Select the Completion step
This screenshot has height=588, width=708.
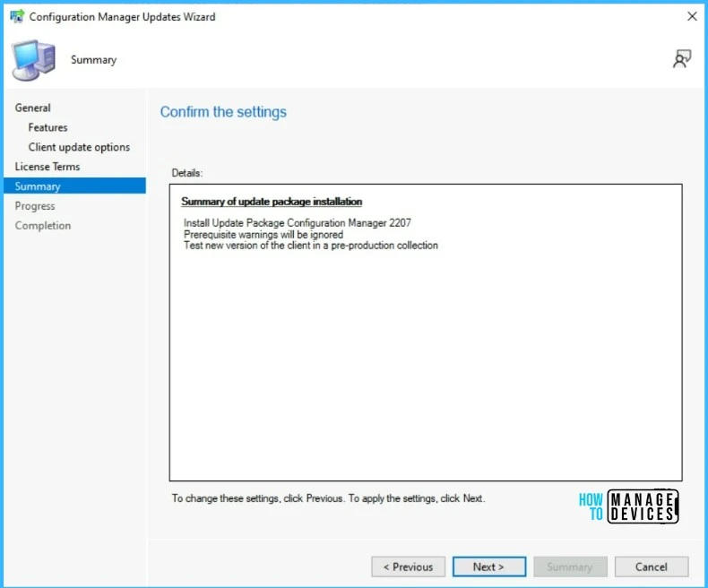tap(43, 225)
